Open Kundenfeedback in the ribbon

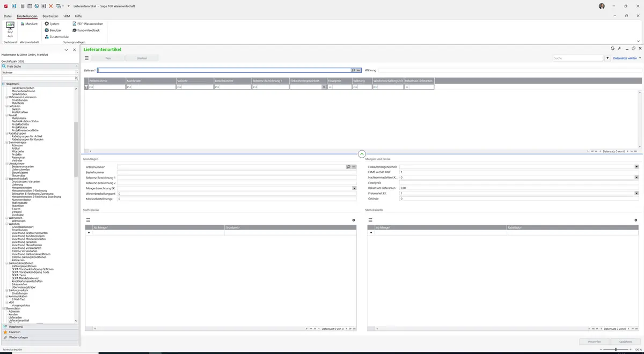pos(86,31)
